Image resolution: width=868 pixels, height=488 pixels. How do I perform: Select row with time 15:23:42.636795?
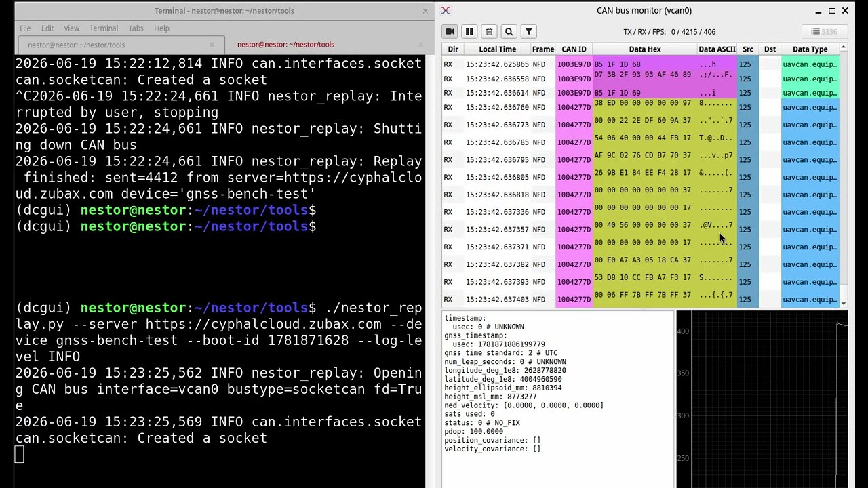(x=641, y=160)
